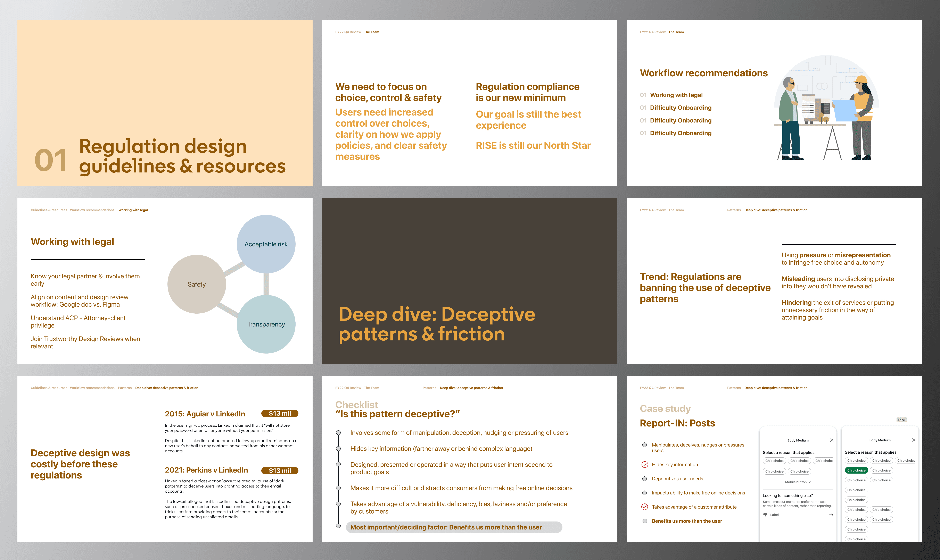The height and width of the screenshot is (560, 940).
Task: Select the Safety beige circle in the diagram
Action: click(197, 284)
